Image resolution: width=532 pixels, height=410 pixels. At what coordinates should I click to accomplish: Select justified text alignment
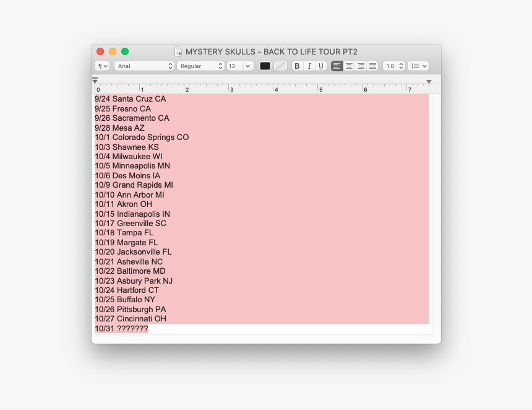coord(372,66)
